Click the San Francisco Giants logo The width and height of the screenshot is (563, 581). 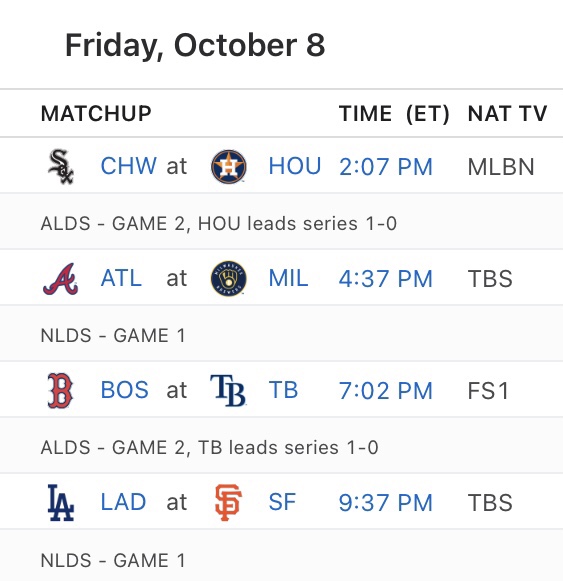pyautogui.click(x=228, y=502)
